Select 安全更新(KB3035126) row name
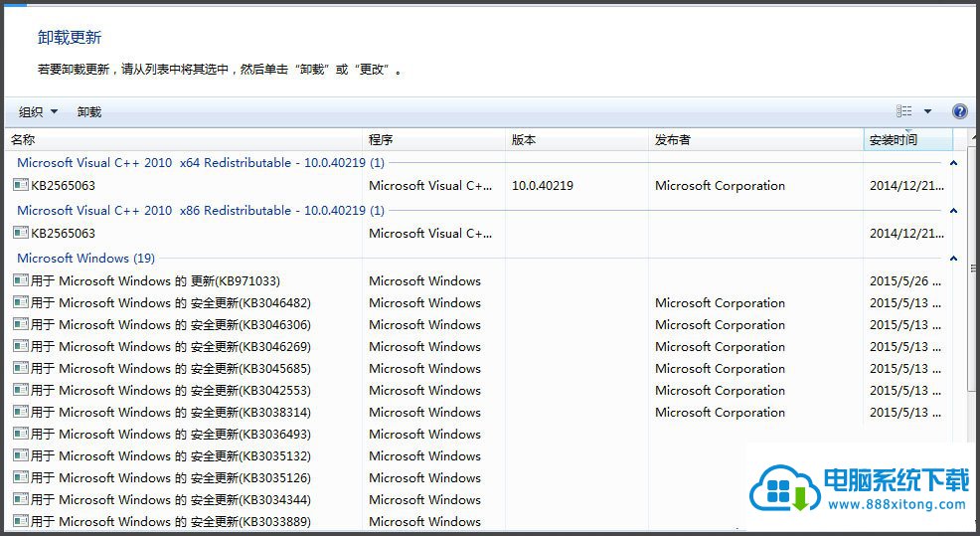980x536 pixels. pos(171,478)
